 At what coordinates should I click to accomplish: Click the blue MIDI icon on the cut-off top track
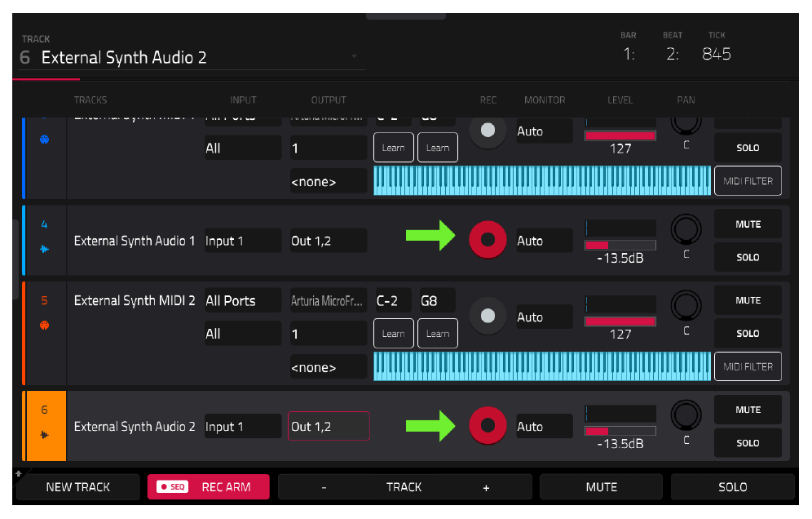(x=45, y=140)
